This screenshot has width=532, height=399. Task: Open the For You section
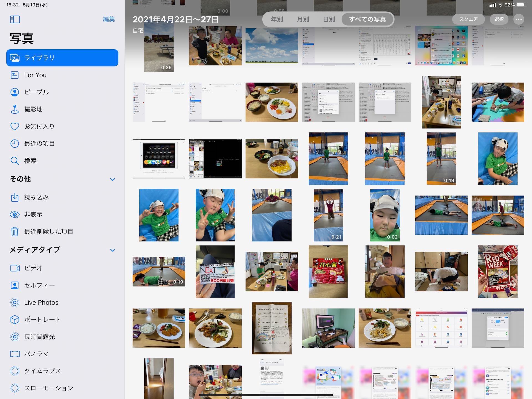35,75
